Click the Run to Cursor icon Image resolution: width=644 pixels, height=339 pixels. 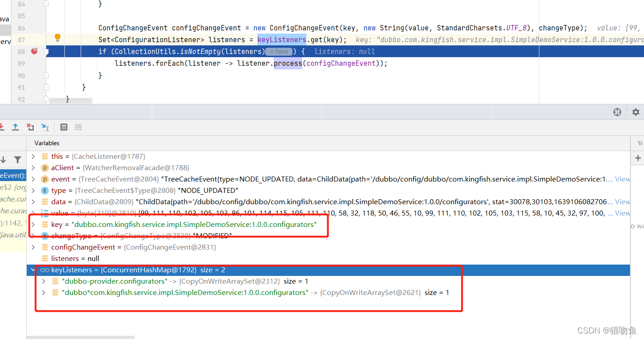pyautogui.click(x=45, y=127)
